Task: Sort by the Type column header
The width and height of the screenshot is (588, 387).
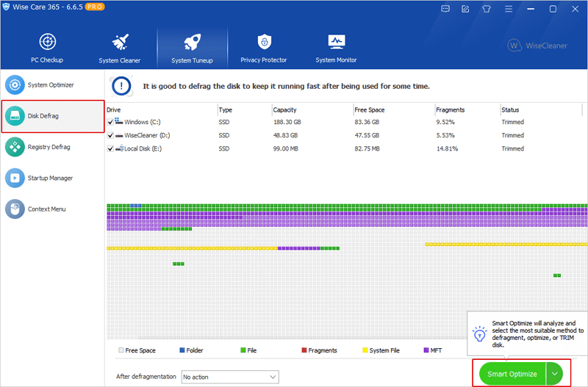Action: click(226, 109)
